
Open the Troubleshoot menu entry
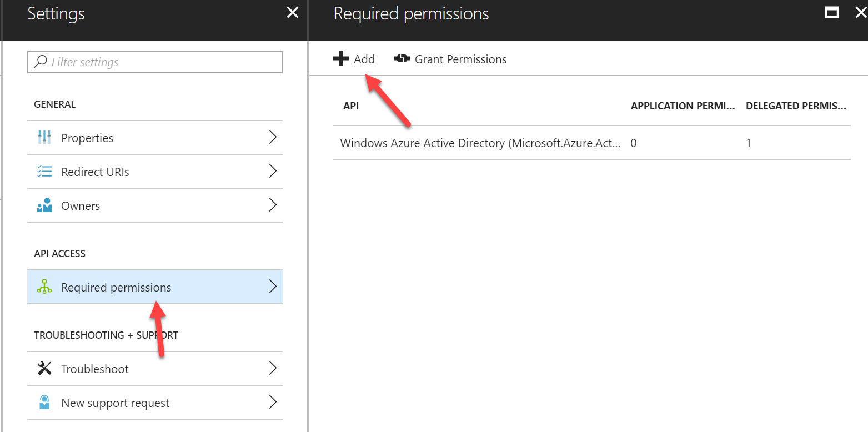95,369
